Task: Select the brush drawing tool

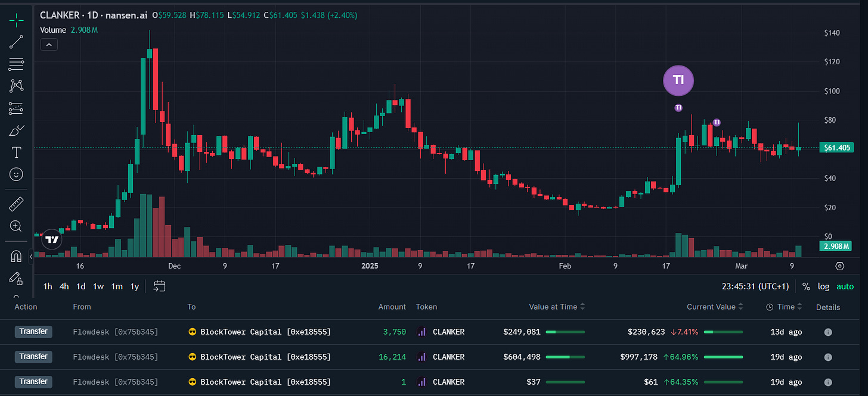Action: point(16,130)
